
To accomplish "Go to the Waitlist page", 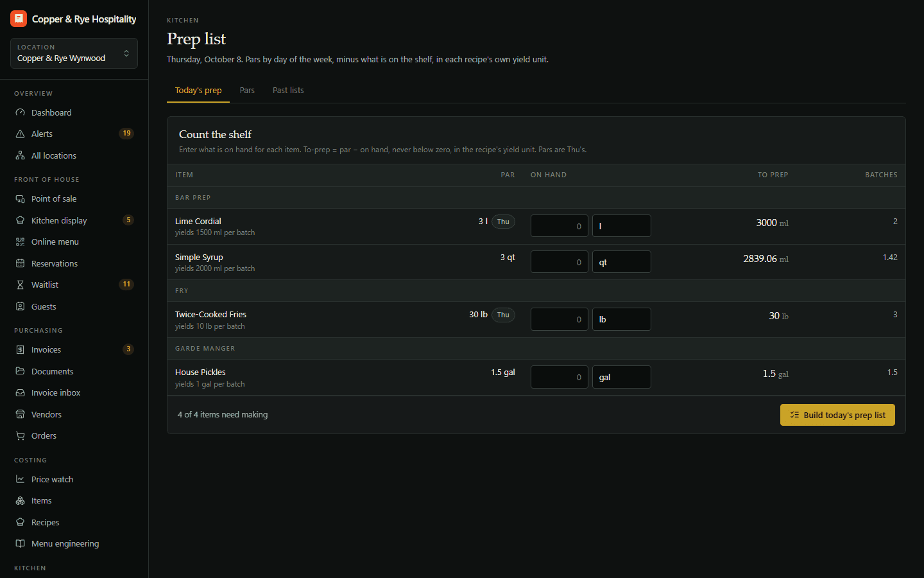I will point(74,285).
